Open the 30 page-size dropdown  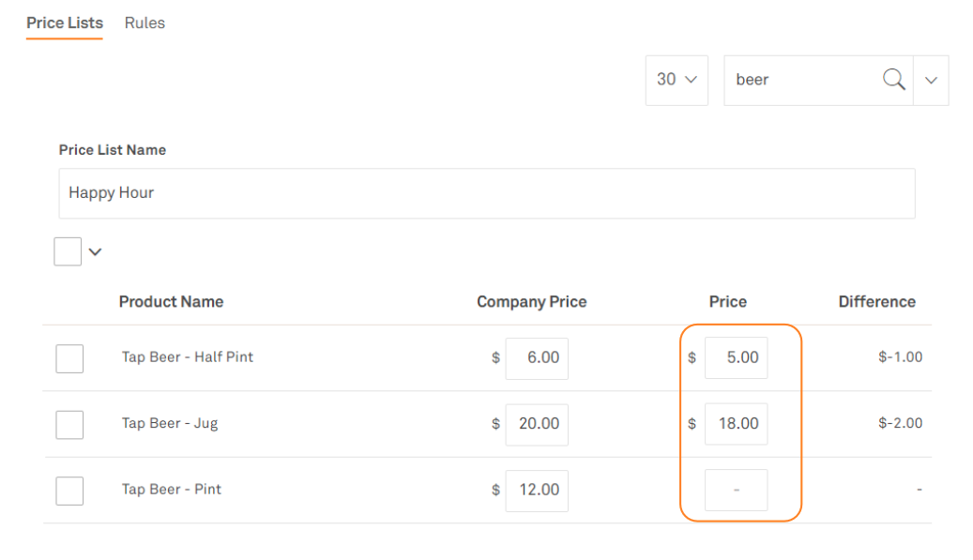click(677, 80)
